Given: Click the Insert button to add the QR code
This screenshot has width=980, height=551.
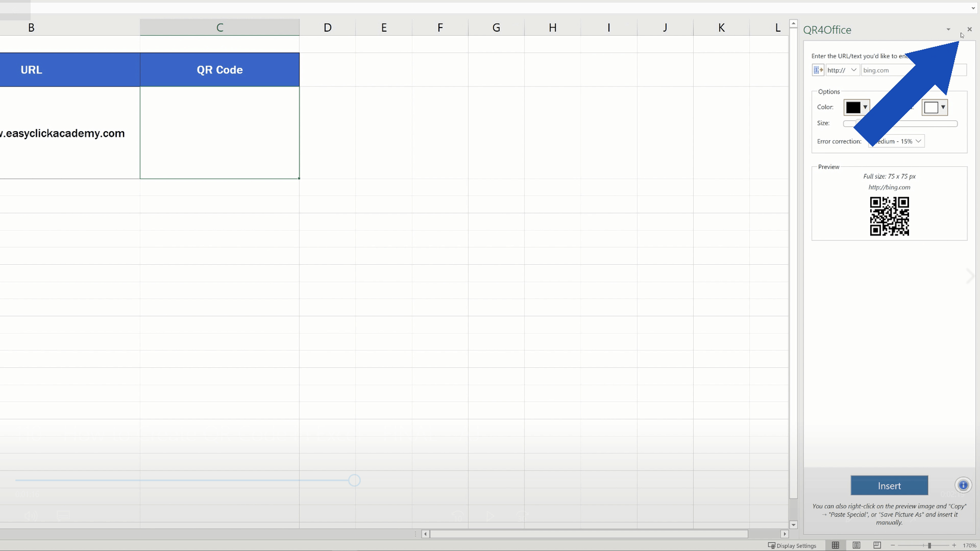Looking at the screenshot, I should pyautogui.click(x=889, y=485).
